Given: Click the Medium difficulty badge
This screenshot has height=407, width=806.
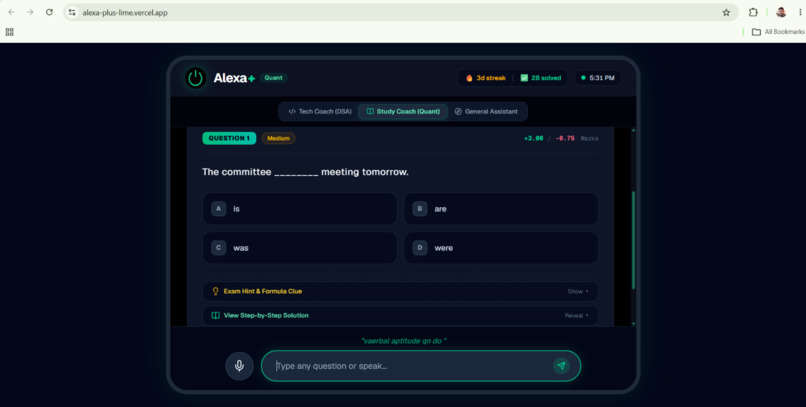Looking at the screenshot, I should tap(278, 138).
